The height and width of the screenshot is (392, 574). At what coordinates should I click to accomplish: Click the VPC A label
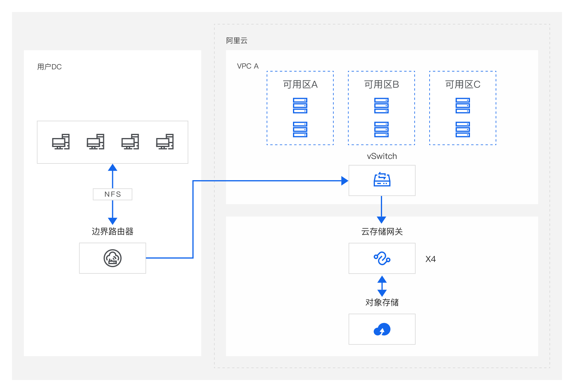click(248, 66)
